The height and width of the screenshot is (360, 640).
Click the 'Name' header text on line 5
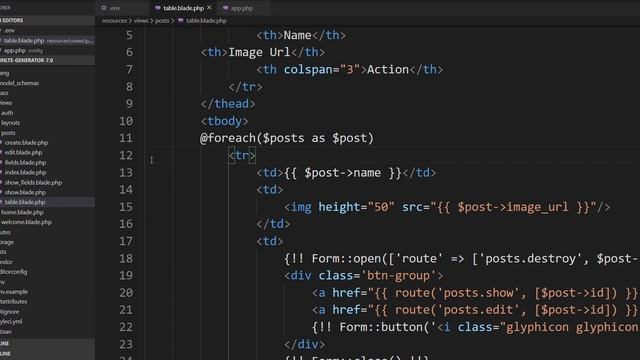pos(298,36)
